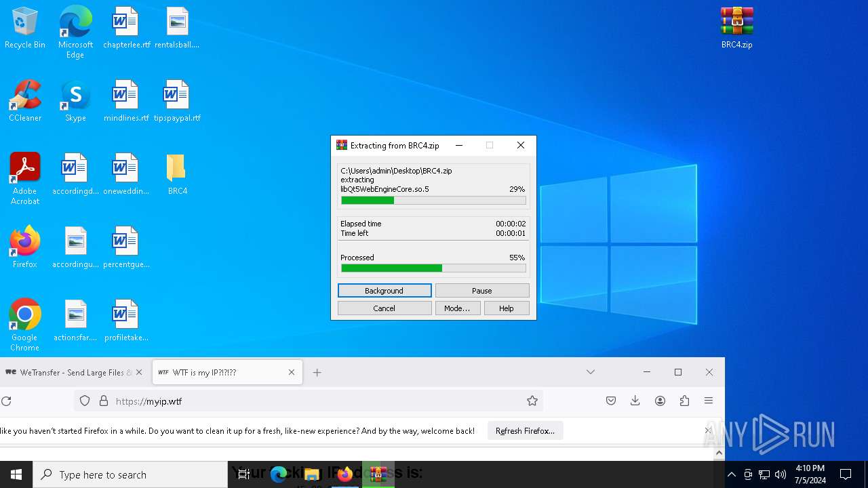Image resolution: width=868 pixels, height=488 pixels.
Task: Click the Save to Pocket icon
Action: [611, 401]
